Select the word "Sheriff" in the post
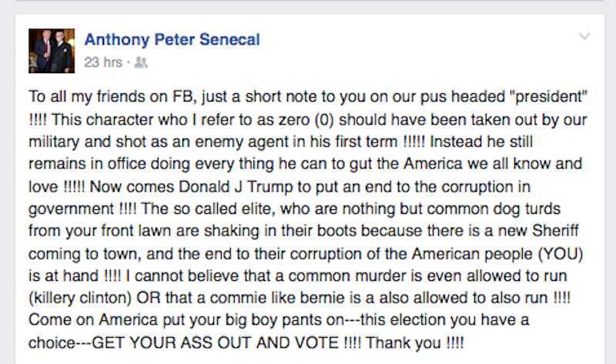 point(555,231)
